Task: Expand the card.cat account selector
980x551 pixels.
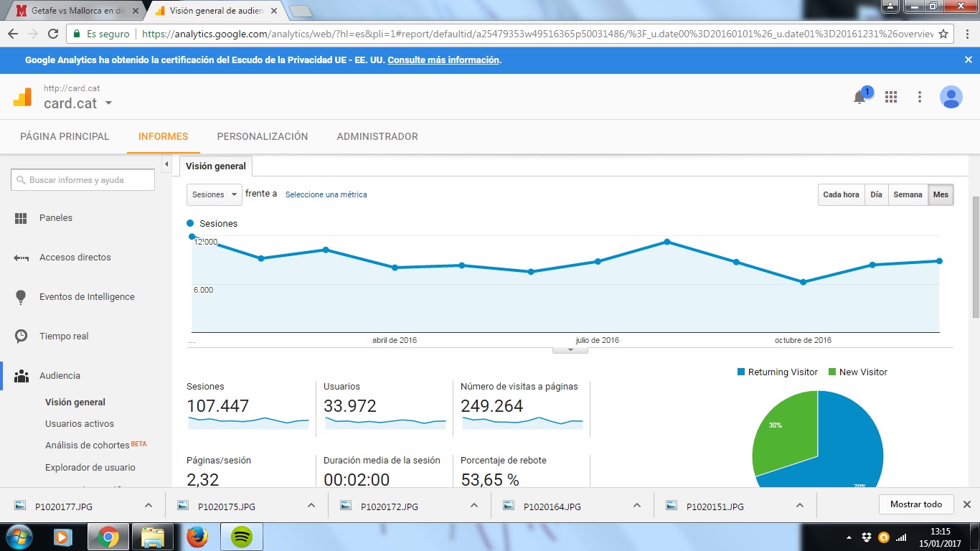Action: coord(108,103)
